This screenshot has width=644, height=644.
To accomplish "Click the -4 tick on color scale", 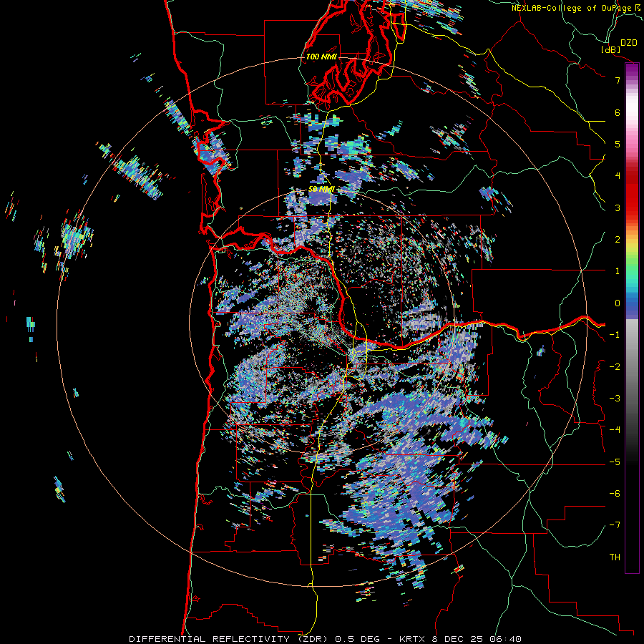I will (615, 430).
